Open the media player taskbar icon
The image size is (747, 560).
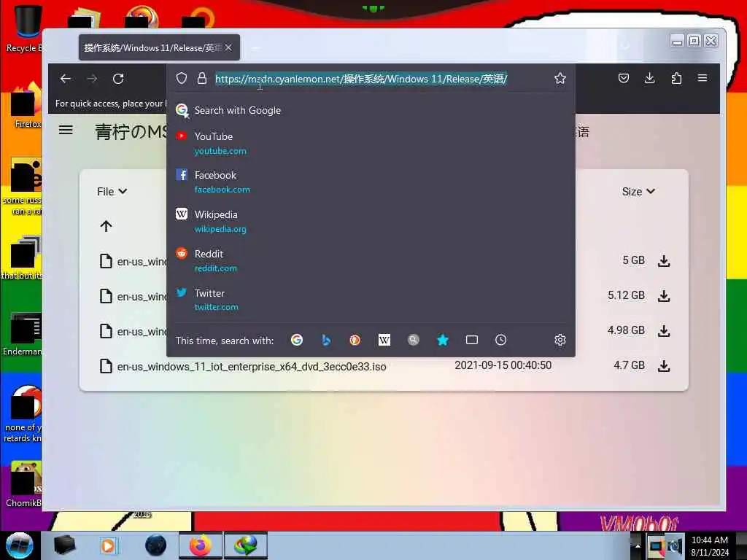click(108, 545)
